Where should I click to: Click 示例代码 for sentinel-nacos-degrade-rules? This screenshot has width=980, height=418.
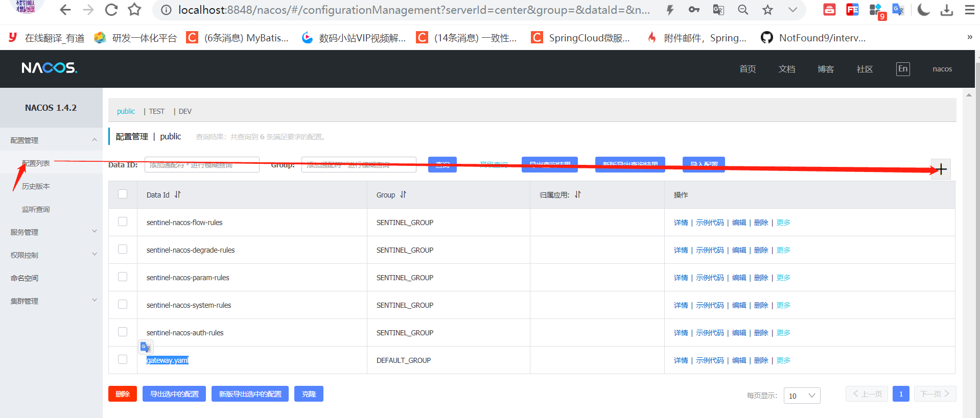coord(710,250)
